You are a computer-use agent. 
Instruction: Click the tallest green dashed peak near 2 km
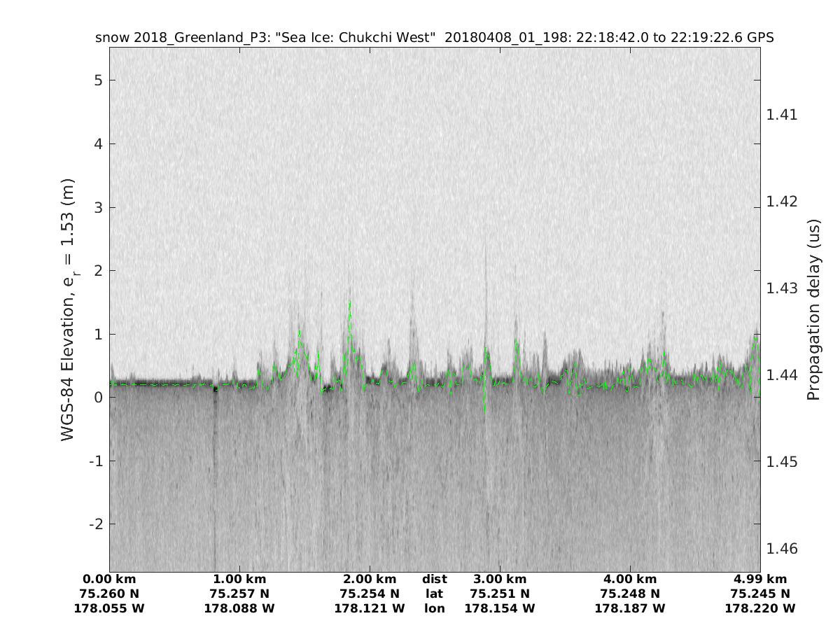pos(349,304)
